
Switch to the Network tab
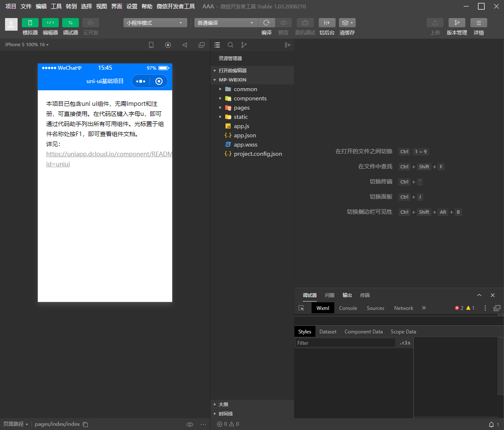click(x=404, y=308)
